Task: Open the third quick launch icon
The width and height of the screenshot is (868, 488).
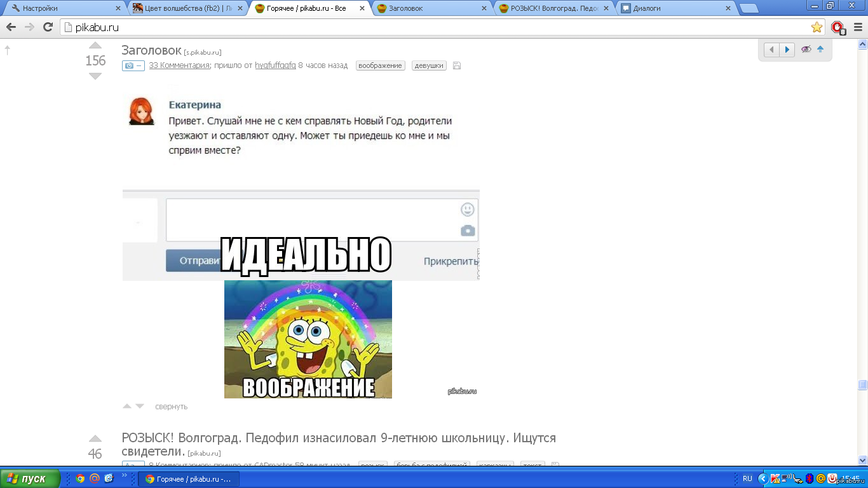Action: coord(109,478)
